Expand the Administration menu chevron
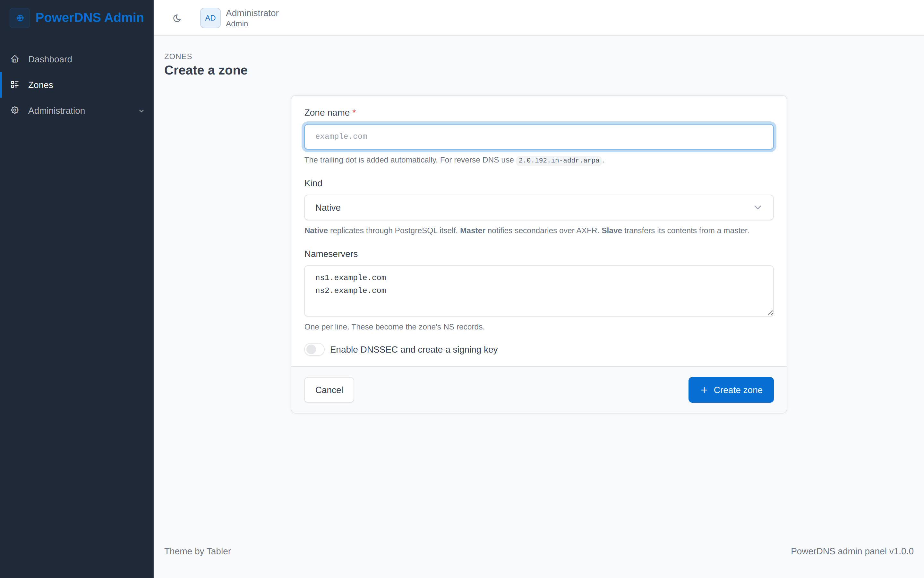The width and height of the screenshot is (924, 578). pyautogui.click(x=141, y=111)
